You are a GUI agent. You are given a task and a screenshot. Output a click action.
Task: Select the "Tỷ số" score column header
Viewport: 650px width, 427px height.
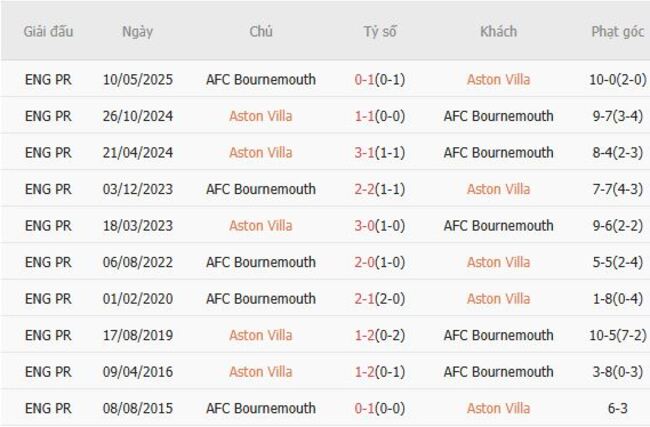[x=380, y=31]
